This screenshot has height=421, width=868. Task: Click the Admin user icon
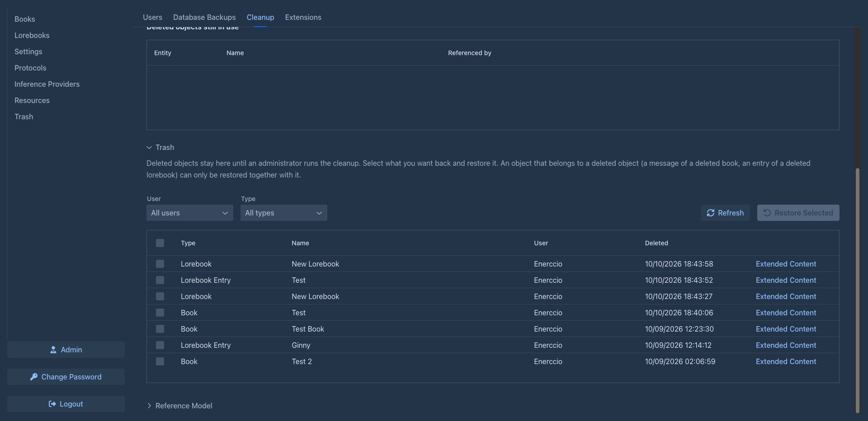pos(53,350)
